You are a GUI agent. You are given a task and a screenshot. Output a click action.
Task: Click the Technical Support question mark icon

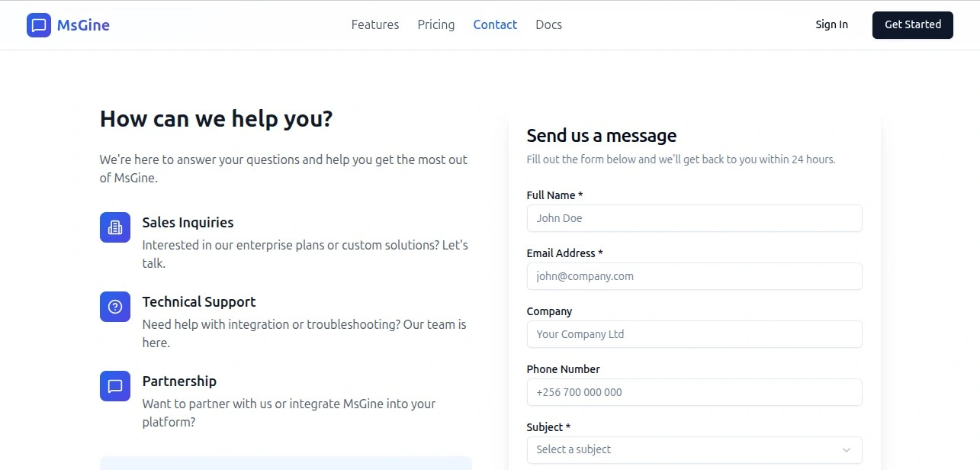pyautogui.click(x=115, y=307)
